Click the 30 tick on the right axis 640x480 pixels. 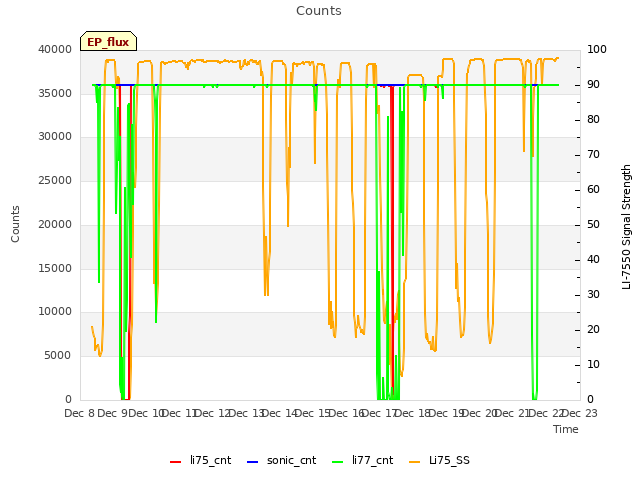click(593, 295)
